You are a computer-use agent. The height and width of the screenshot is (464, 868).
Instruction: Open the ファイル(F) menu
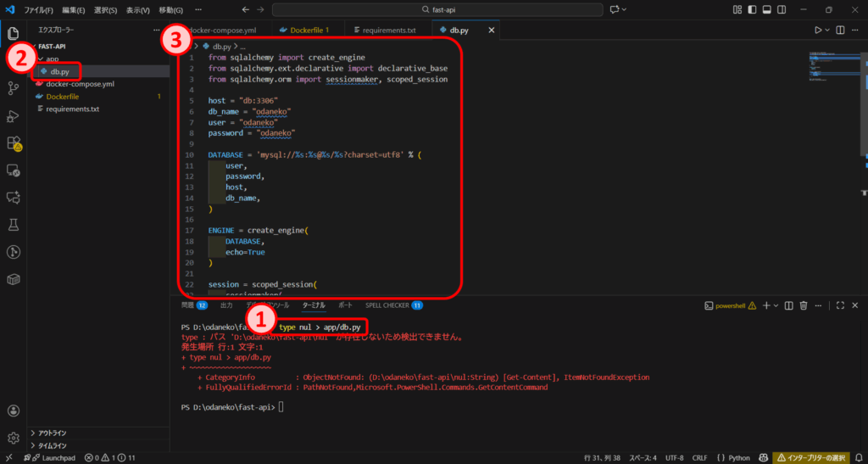click(37, 10)
